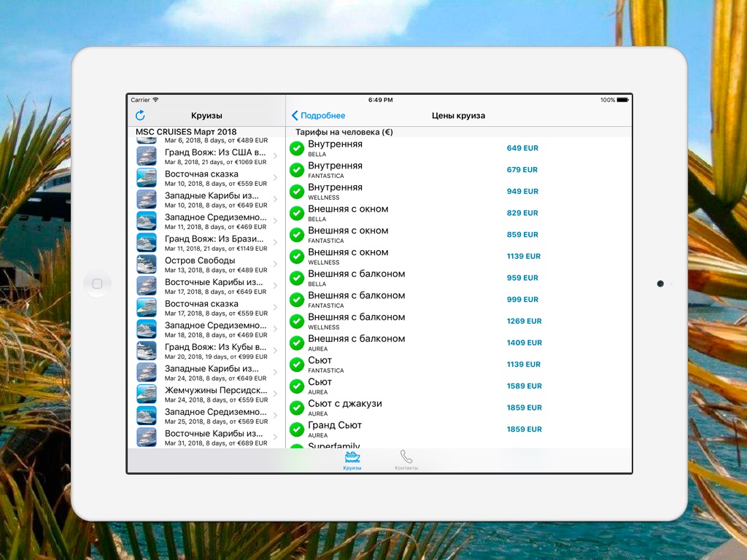Image resolution: width=747 pixels, height=560 pixels.
Task: Expand chevron for Гранд Вояж: Из Брази cruise
Action: coord(275,243)
